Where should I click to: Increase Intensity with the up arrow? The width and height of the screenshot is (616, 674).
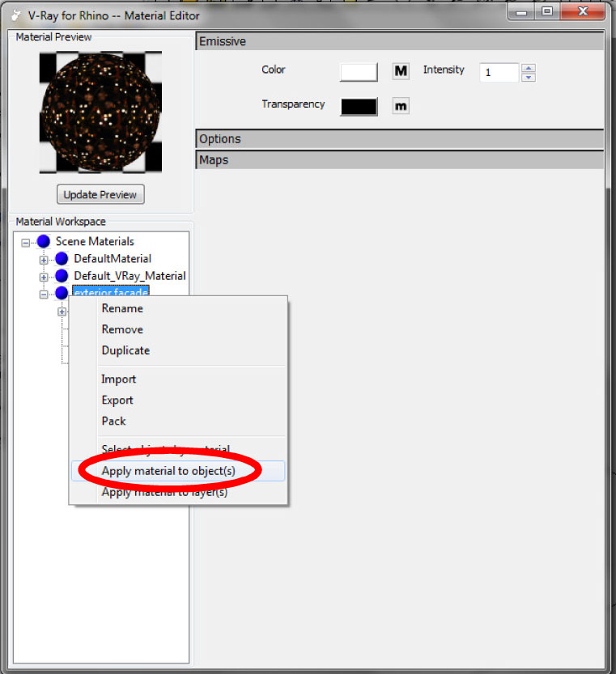click(529, 68)
